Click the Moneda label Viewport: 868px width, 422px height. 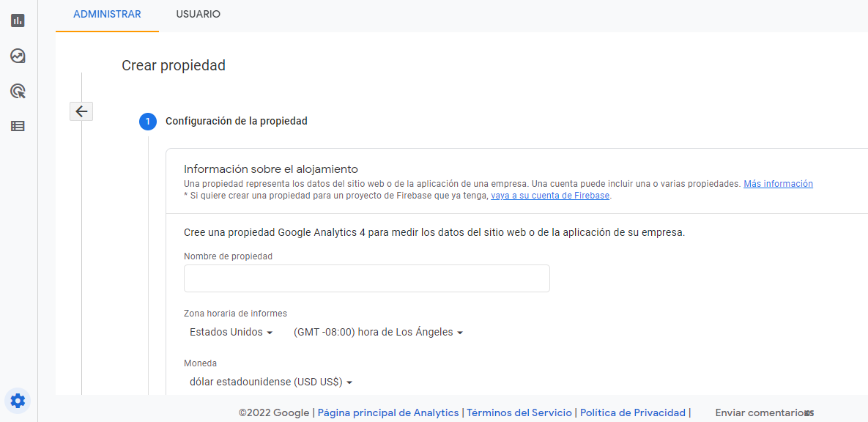[x=201, y=363]
